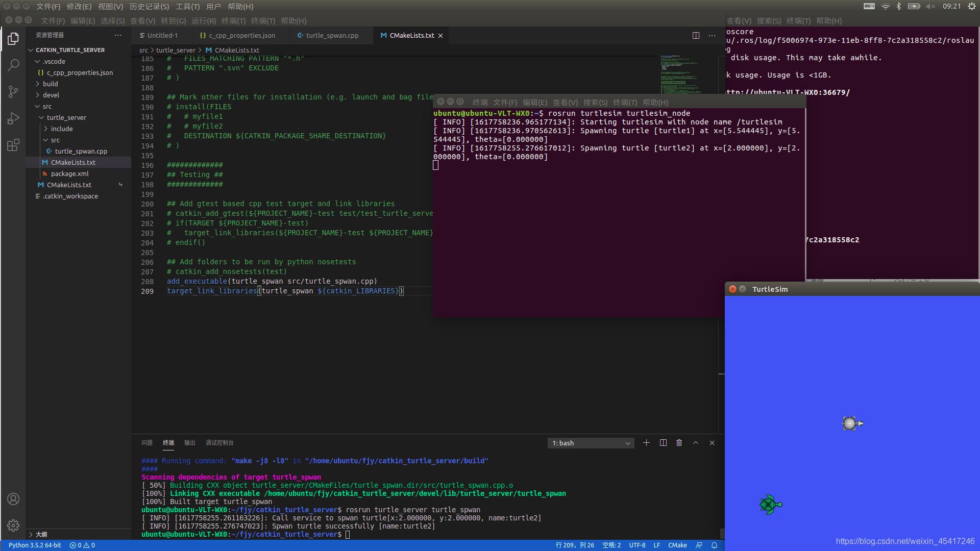Image resolution: width=980 pixels, height=551 pixels.
Task: Change indentation via 空格: 2
Action: (x=611, y=545)
